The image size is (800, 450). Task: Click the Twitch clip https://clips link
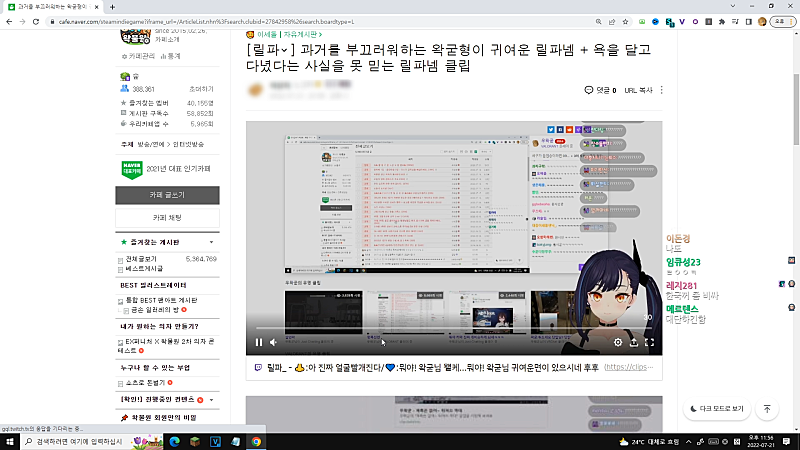click(x=629, y=367)
